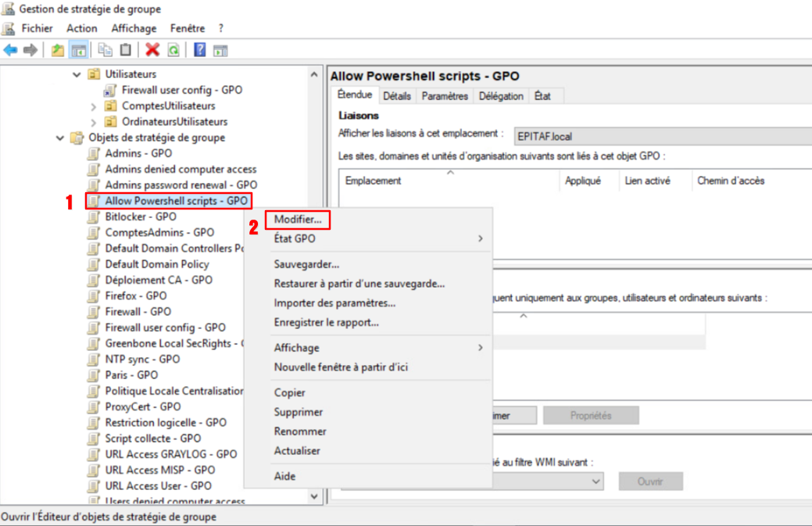812x526 pixels.
Task: Select Bitlocker - GPO in the tree
Action: [x=141, y=216]
